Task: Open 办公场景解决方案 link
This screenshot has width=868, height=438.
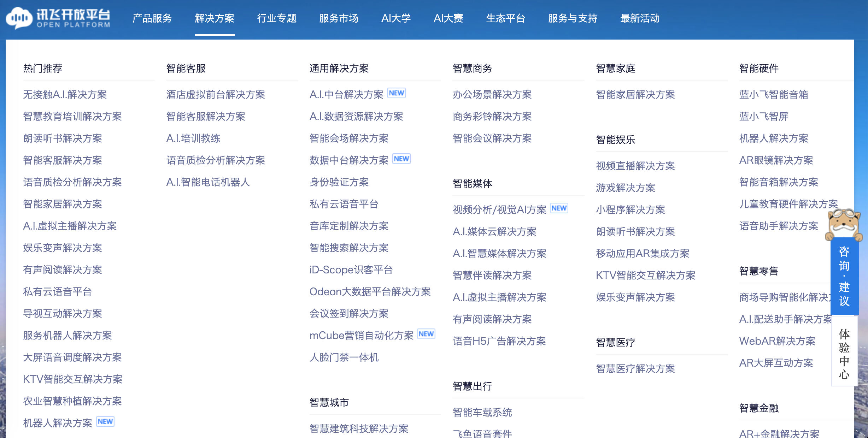Action: 492,95
